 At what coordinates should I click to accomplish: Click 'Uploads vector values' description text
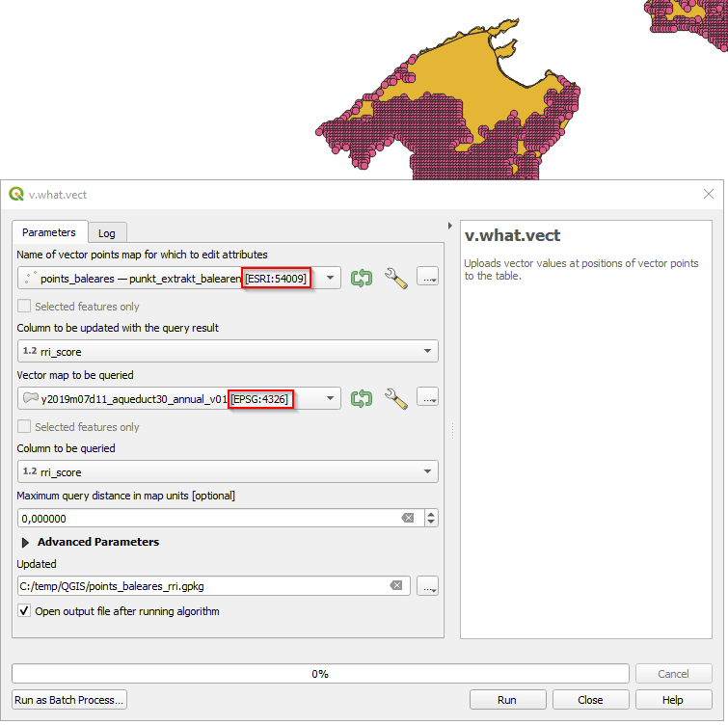coord(580,269)
